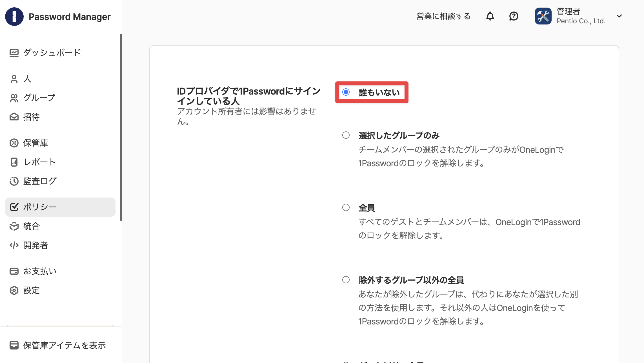Click the 誰もいない option label
The height and width of the screenshot is (363, 644).
[x=379, y=92]
